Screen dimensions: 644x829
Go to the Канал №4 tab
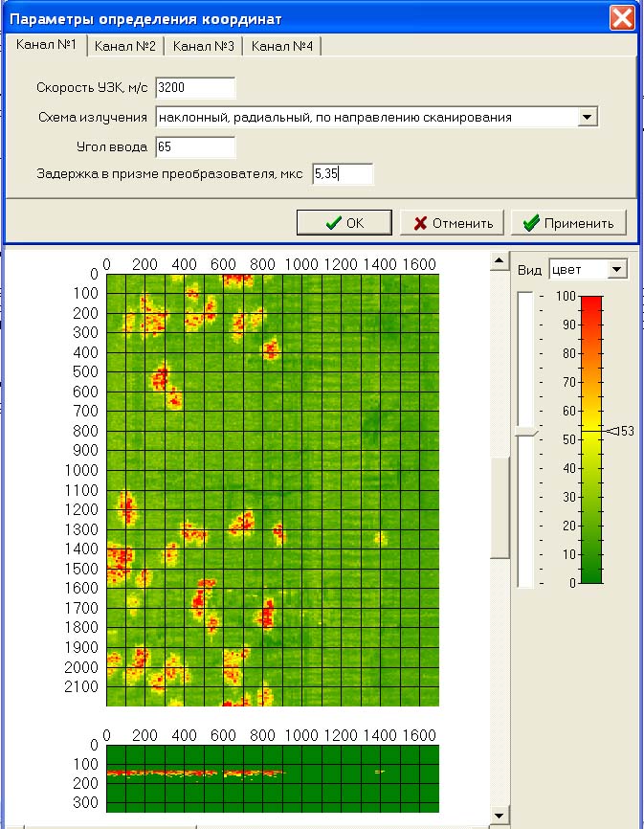(282, 47)
